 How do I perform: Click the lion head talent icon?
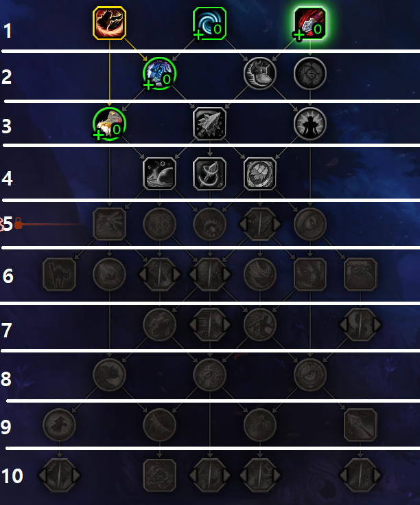[260, 174]
